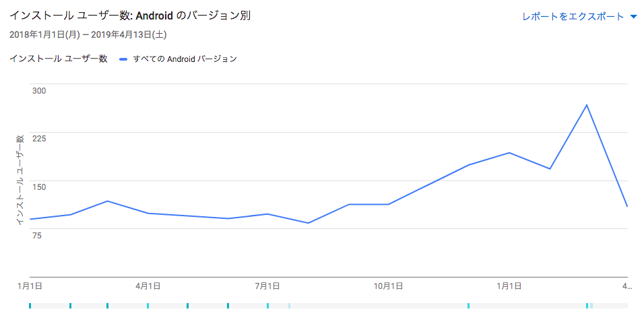Select the third event marker on the timeline strip
Screen dimensions: 644x326
(x=107, y=306)
